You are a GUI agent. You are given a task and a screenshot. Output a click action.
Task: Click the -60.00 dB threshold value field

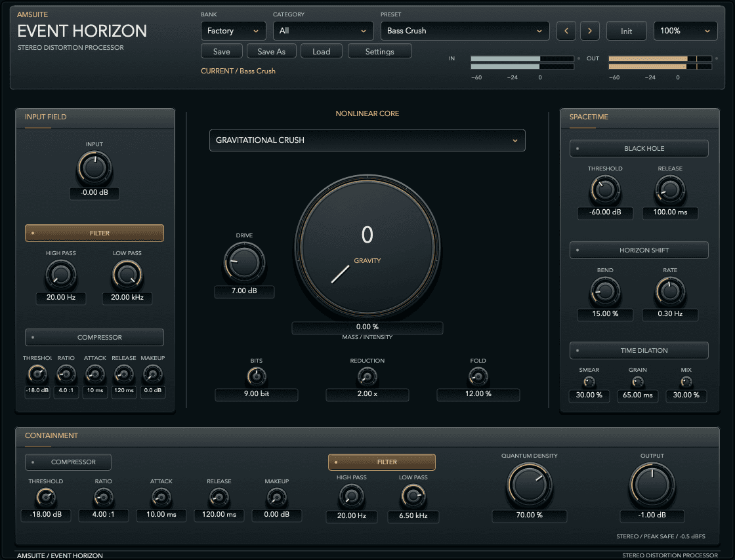[605, 212]
